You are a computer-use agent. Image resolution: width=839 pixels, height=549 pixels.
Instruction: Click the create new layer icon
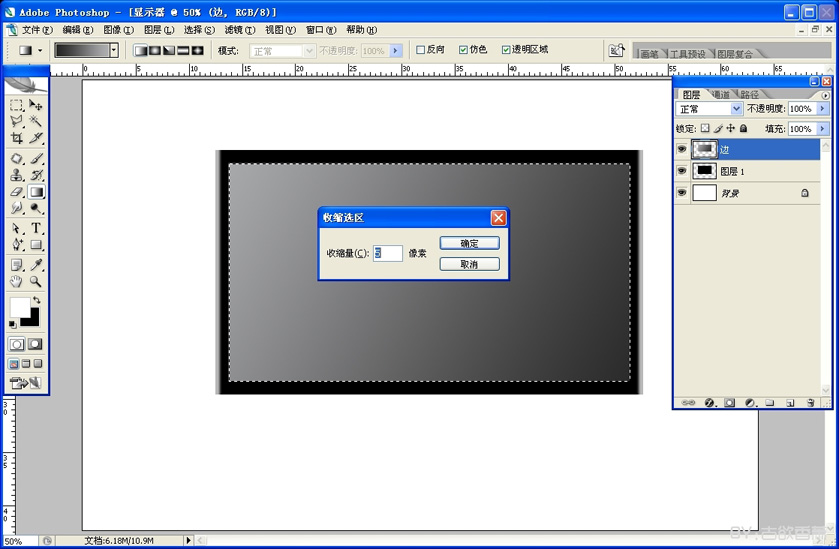coord(790,402)
